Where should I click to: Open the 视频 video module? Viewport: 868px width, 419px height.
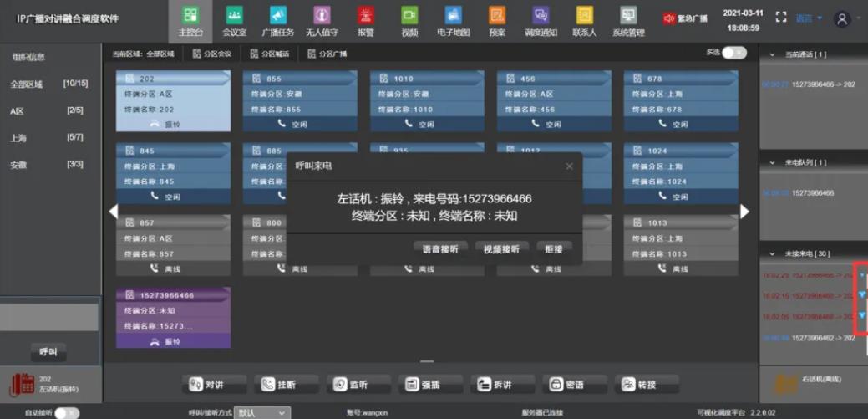click(x=409, y=21)
